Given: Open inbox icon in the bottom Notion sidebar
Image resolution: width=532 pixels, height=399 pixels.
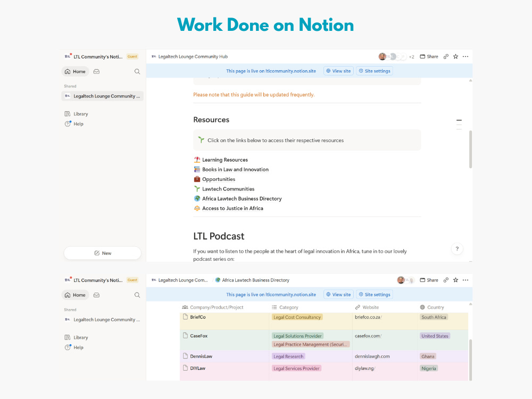Looking at the screenshot, I should tap(96, 295).
